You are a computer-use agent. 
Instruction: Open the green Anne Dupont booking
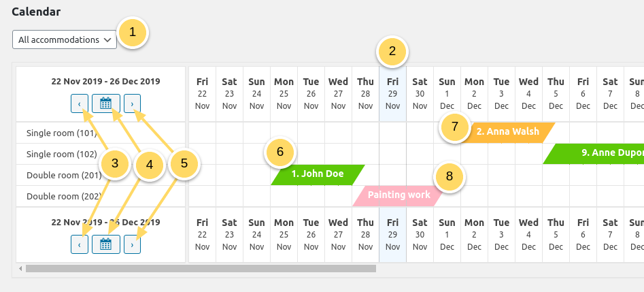pos(598,153)
